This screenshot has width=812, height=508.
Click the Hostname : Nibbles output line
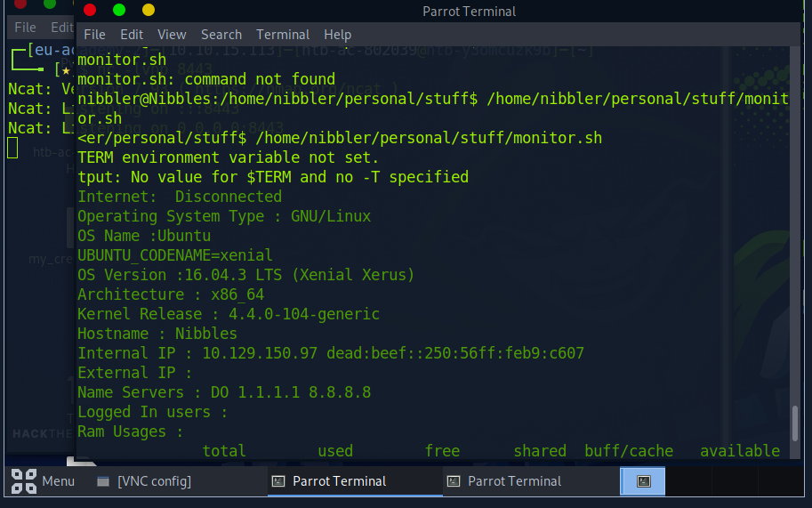click(x=157, y=334)
